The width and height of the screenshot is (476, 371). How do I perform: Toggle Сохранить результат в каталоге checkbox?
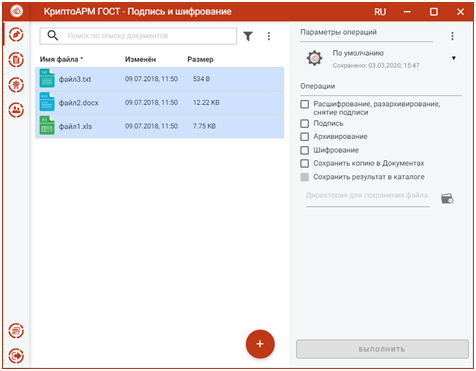point(305,177)
